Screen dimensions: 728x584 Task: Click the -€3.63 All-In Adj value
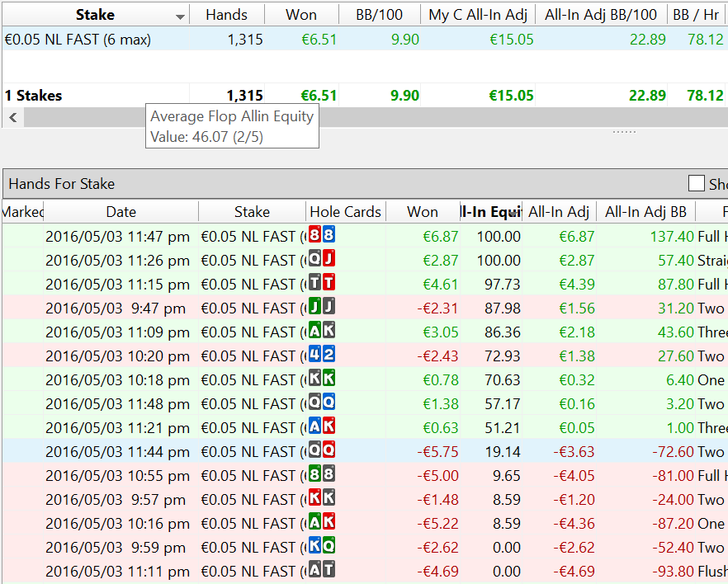574,452
